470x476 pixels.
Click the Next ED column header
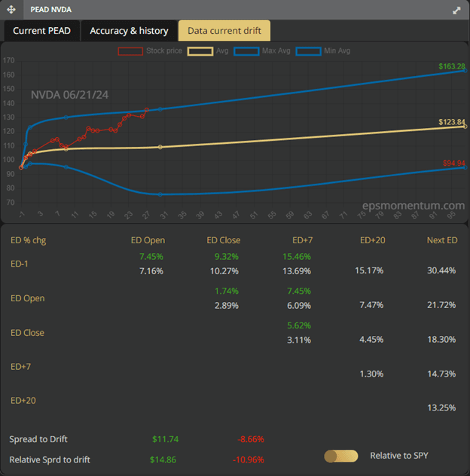[442, 240]
